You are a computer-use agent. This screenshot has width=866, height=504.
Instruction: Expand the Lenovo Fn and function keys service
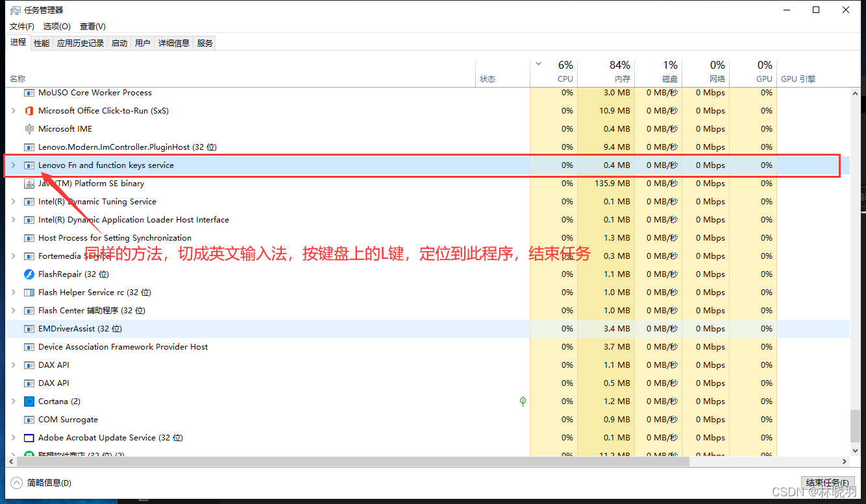[14, 165]
